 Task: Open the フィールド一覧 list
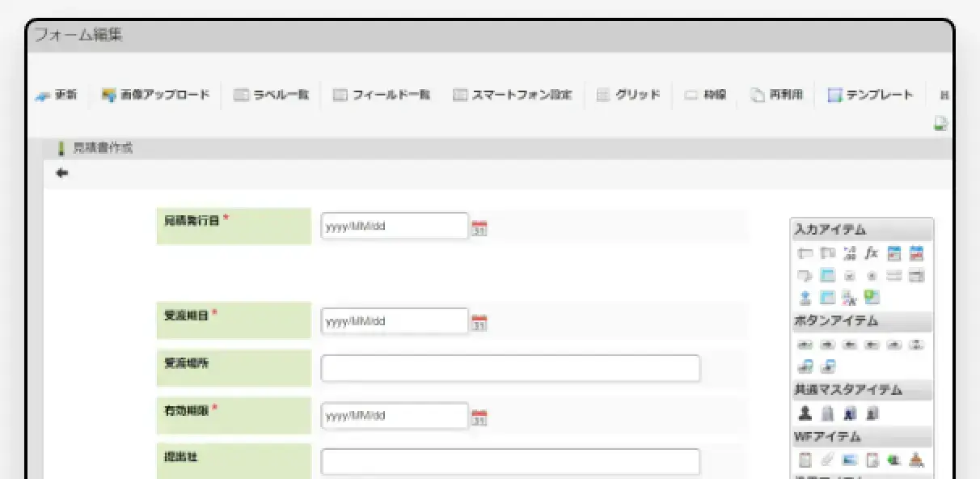(381, 95)
